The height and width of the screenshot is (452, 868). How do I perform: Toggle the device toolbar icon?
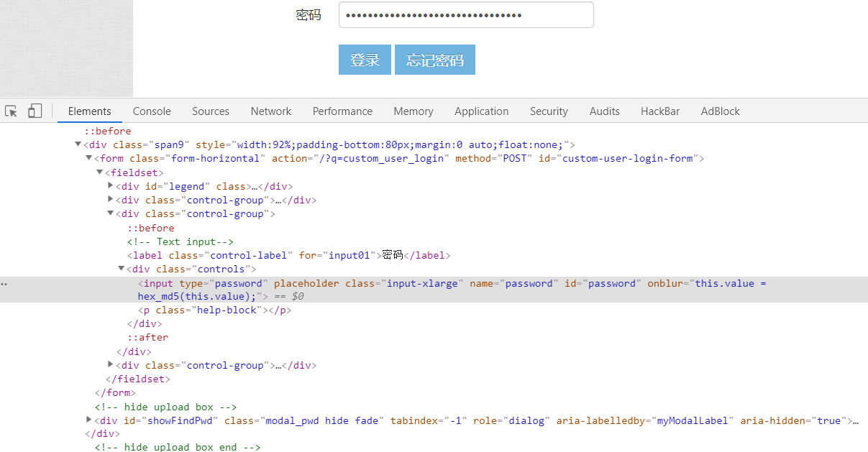(x=35, y=111)
